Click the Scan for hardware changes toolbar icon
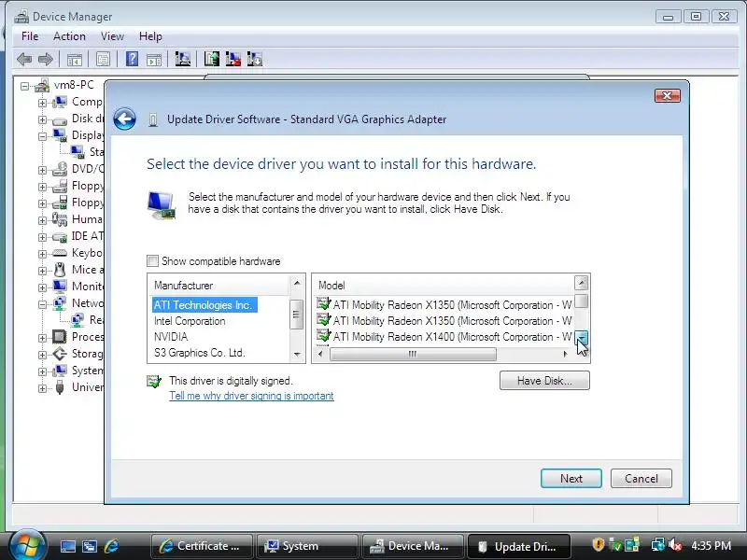Image resolution: width=747 pixels, height=560 pixels. tap(182, 59)
